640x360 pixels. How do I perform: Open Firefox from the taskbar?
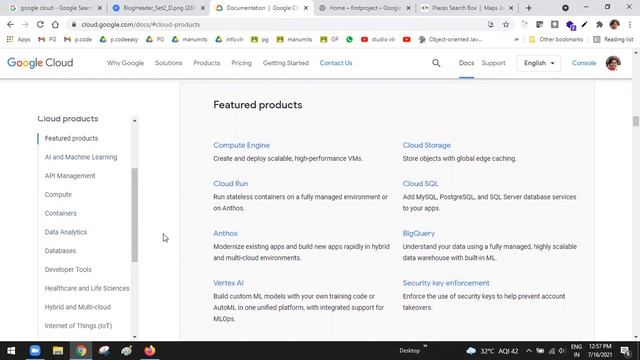click(x=150, y=351)
